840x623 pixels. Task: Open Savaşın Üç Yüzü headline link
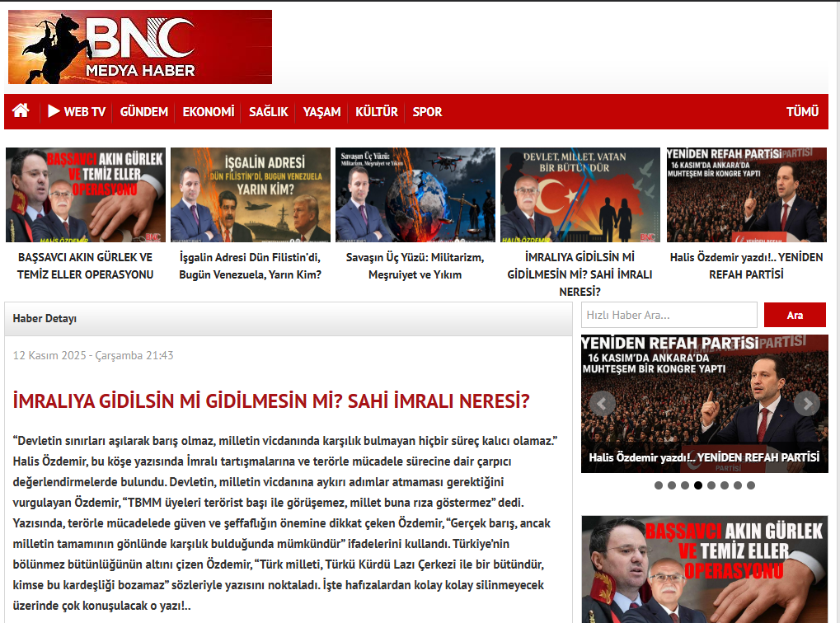[x=415, y=265]
